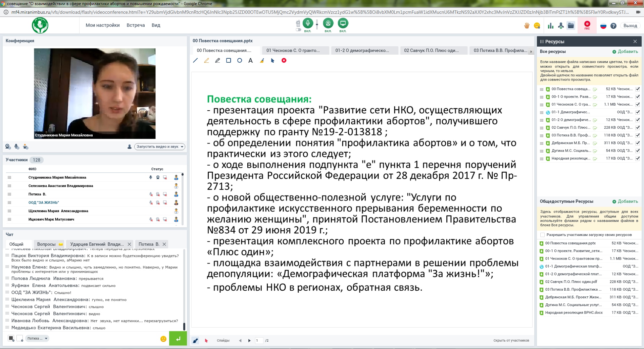Pick the white chat background color swatch
The image size is (644, 349).
point(20,338)
